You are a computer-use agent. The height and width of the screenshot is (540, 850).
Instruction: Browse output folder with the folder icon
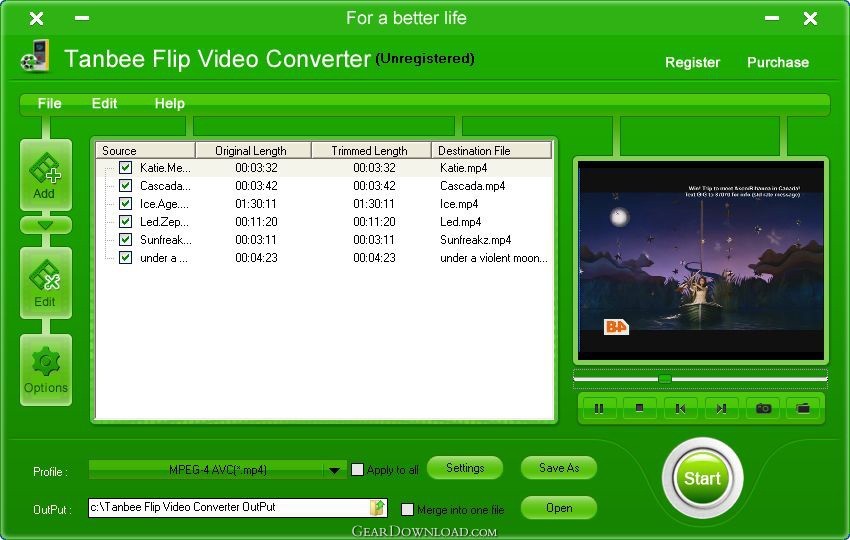pyautogui.click(x=377, y=507)
